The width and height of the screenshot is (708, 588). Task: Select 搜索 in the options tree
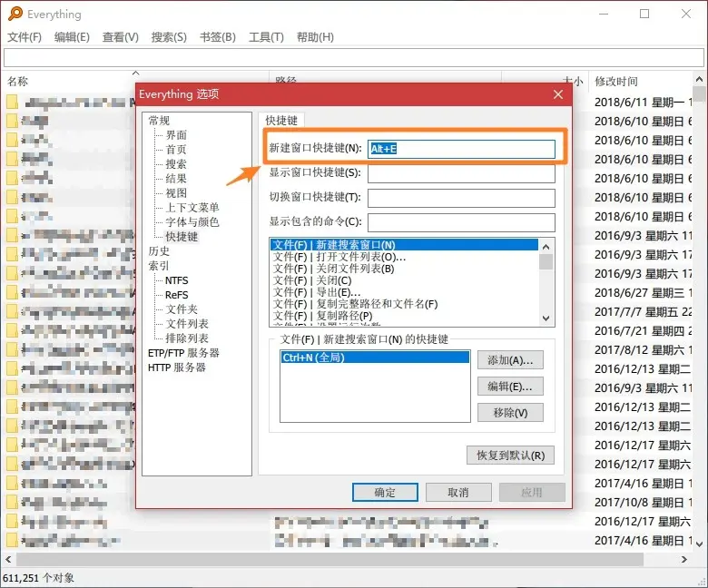pos(176,164)
